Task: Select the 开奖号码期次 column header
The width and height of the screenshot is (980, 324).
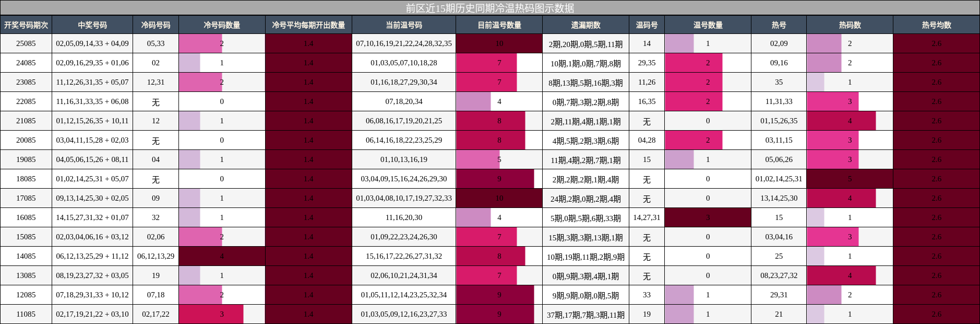Action: click(26, 25)
